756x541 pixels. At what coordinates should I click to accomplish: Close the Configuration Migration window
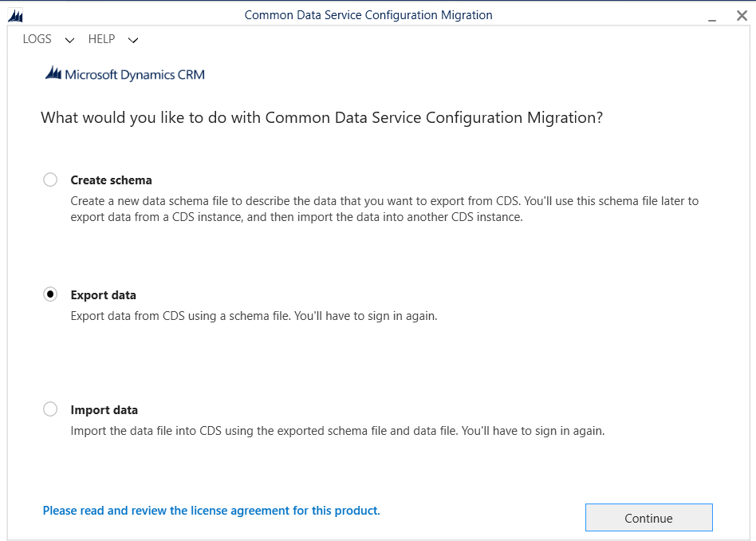pos(742,16)
